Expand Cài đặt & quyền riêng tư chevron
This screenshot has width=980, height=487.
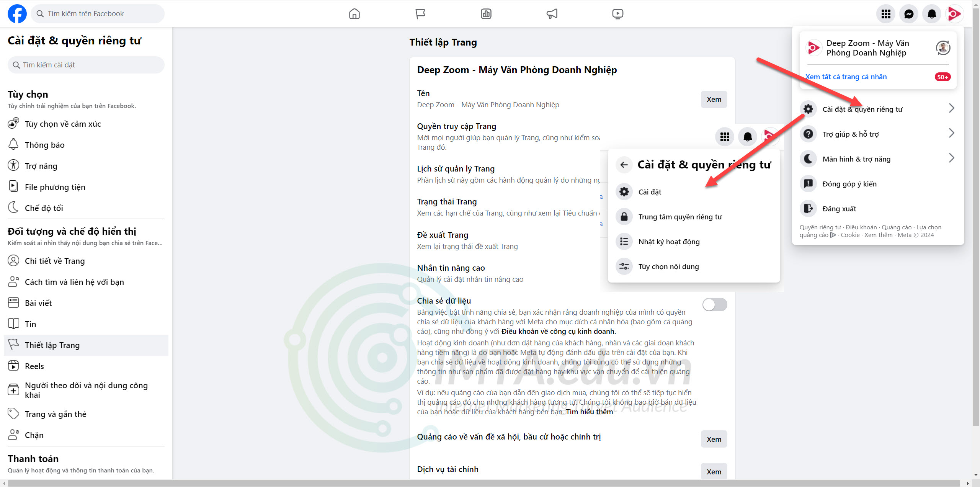[951, 108]
